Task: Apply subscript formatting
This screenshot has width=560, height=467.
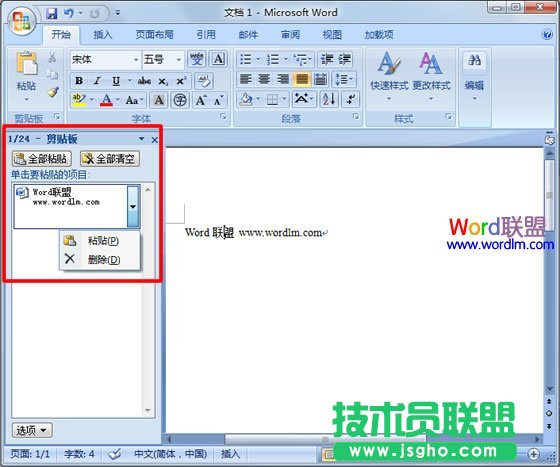Action: [x=163, y=81]
